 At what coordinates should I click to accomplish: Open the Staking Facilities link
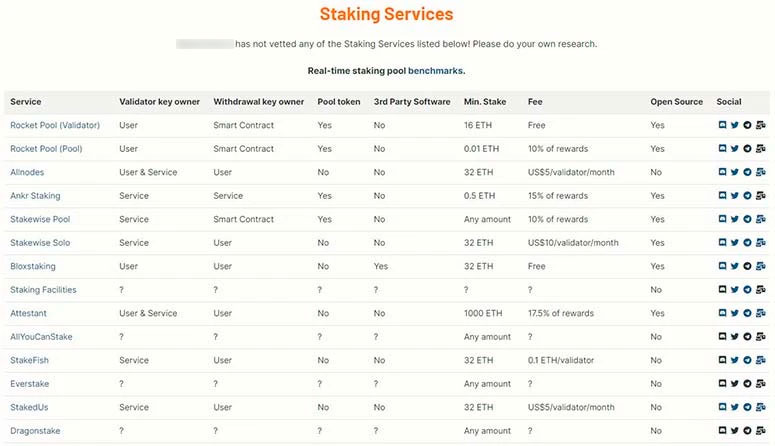[43, 290]
